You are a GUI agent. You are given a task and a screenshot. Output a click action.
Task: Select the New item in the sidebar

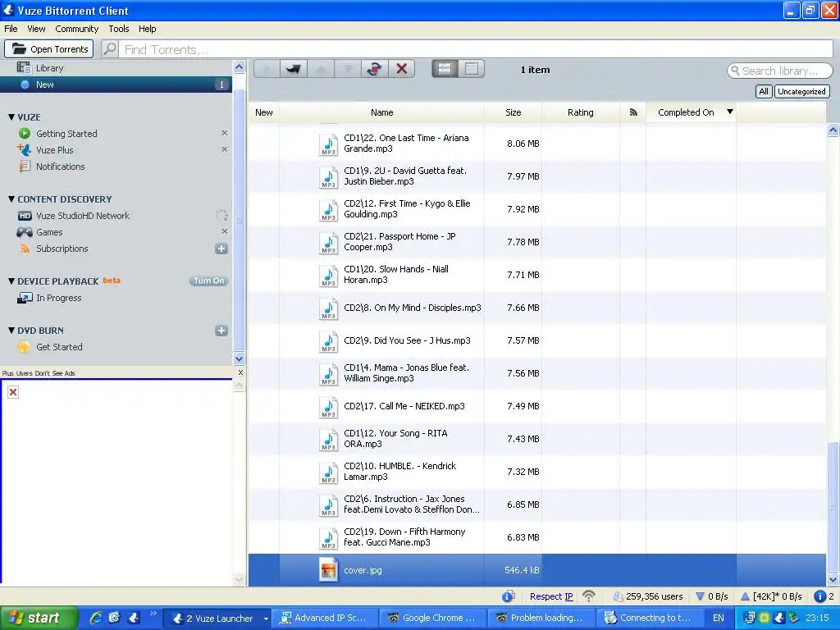[116, 84]
